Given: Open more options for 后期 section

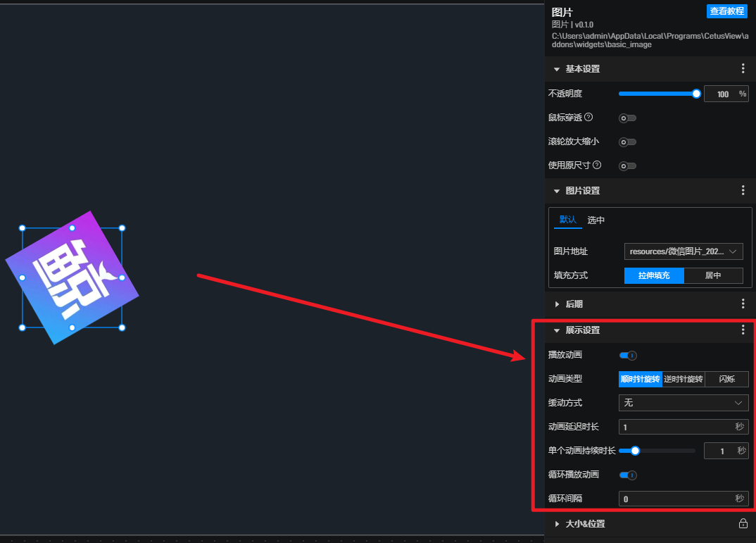Looking at the screenshot, I should pyautogui.click(x=743, y=304).
